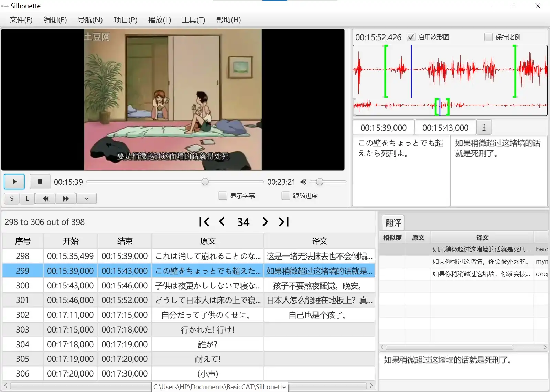Go to the next subtitle page
Screen dimensions: 550x392
pyautogui.click(x=265, y=222)
